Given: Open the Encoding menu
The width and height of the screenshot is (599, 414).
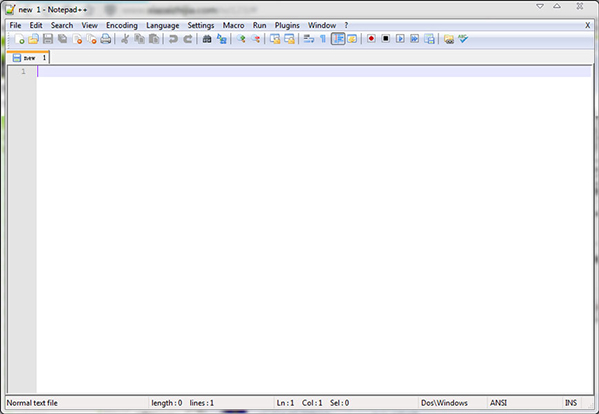Looking at the screenshot, I should [x=122, y=25].
